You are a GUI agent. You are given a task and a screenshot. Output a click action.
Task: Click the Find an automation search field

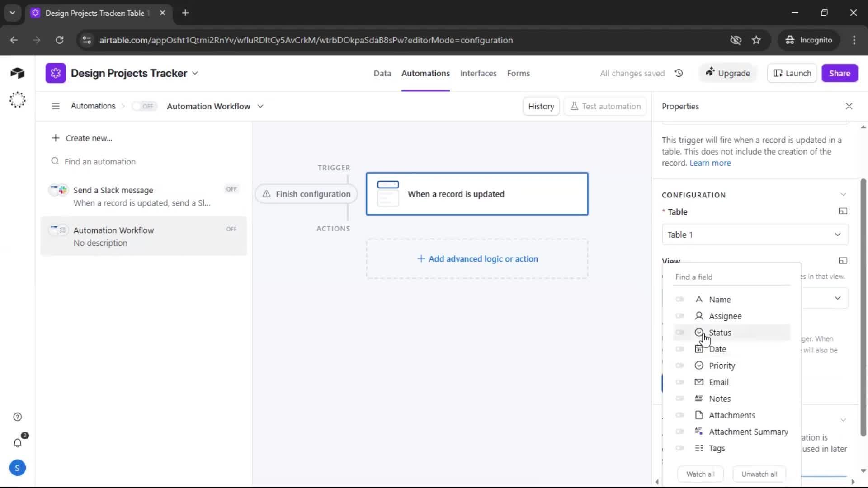[143, 161]
